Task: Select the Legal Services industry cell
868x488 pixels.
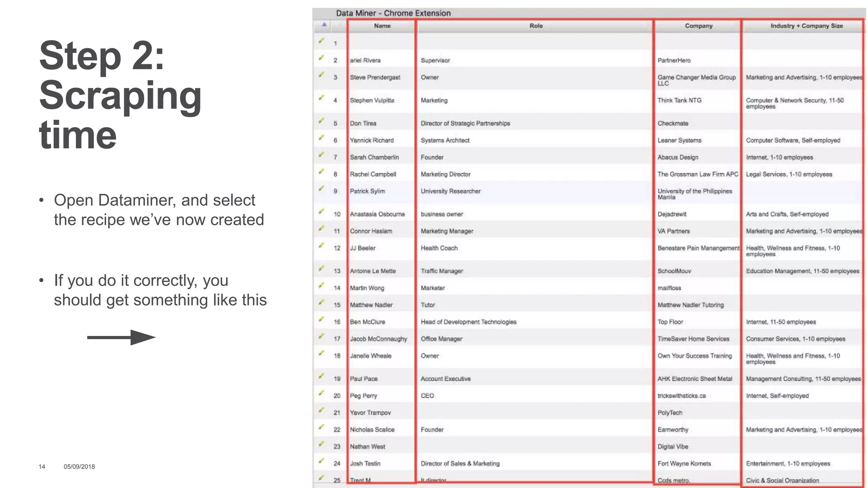Action: click(x=789, y=174)
